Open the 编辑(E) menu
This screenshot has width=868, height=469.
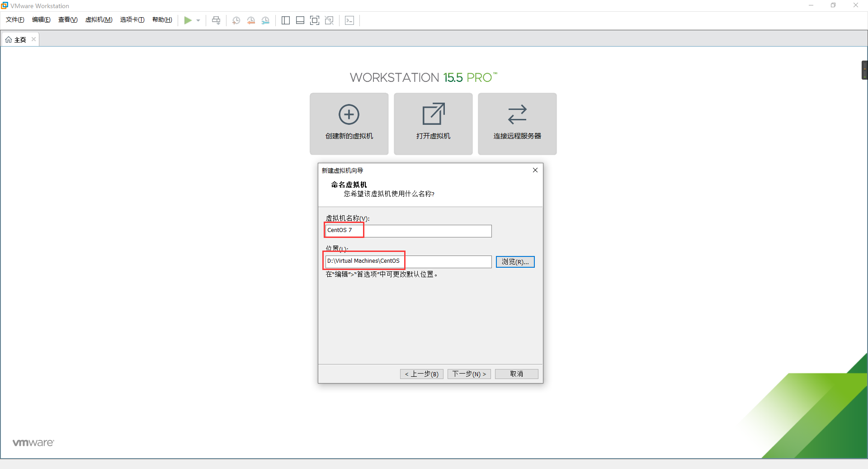click(x=41, y=19)
